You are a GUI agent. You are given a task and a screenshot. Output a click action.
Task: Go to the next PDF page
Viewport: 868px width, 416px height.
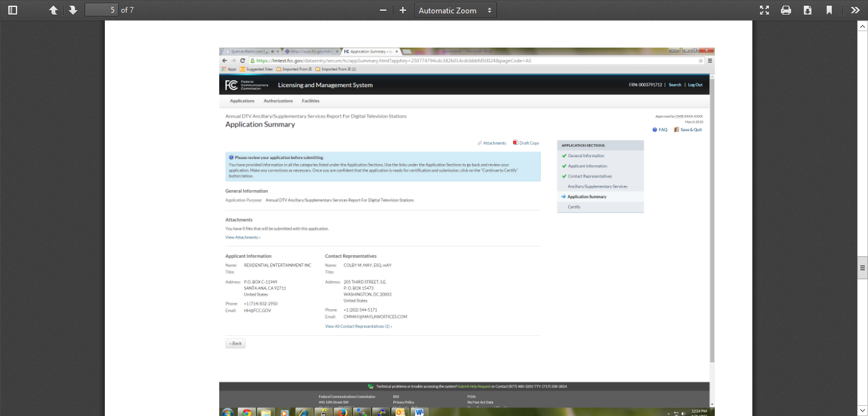pos(73,10)
